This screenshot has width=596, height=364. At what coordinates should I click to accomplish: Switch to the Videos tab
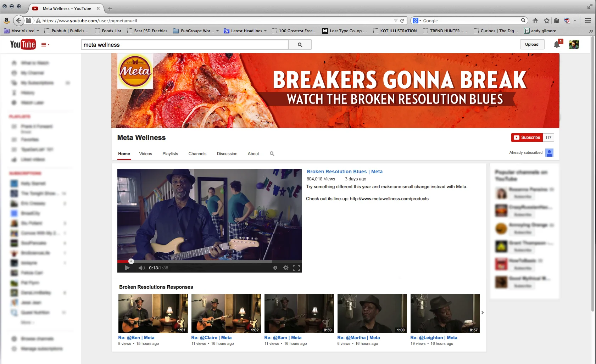click(146, 154)
